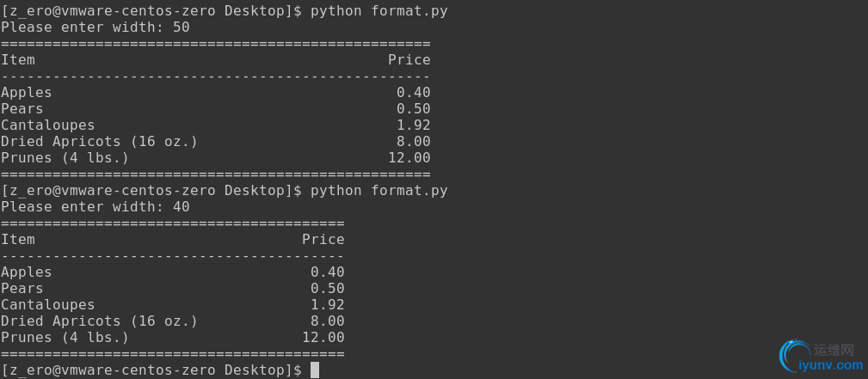Click the second 'python format.py' command
The height and width of the screenshot is (379, 868).
coord(379,192)
